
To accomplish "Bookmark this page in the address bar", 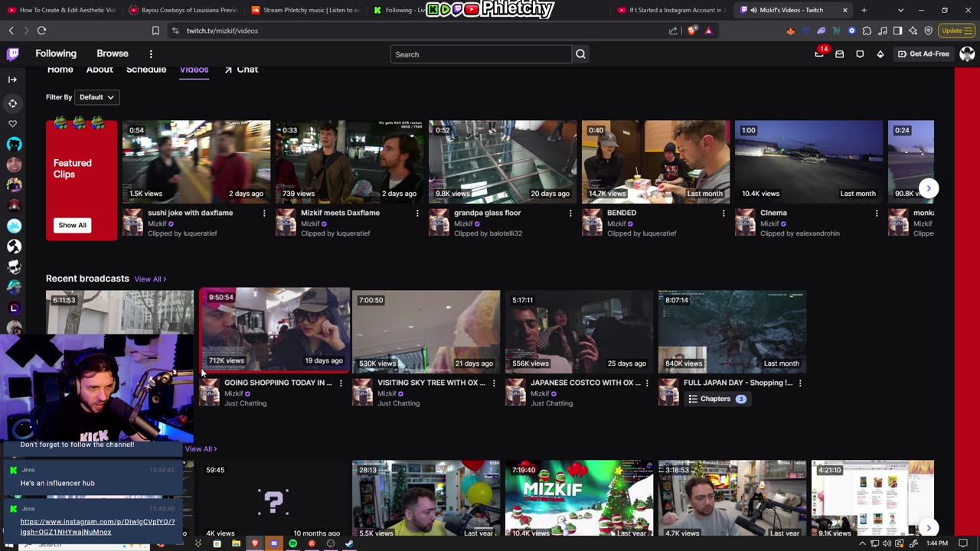I will tap(155, 31).
